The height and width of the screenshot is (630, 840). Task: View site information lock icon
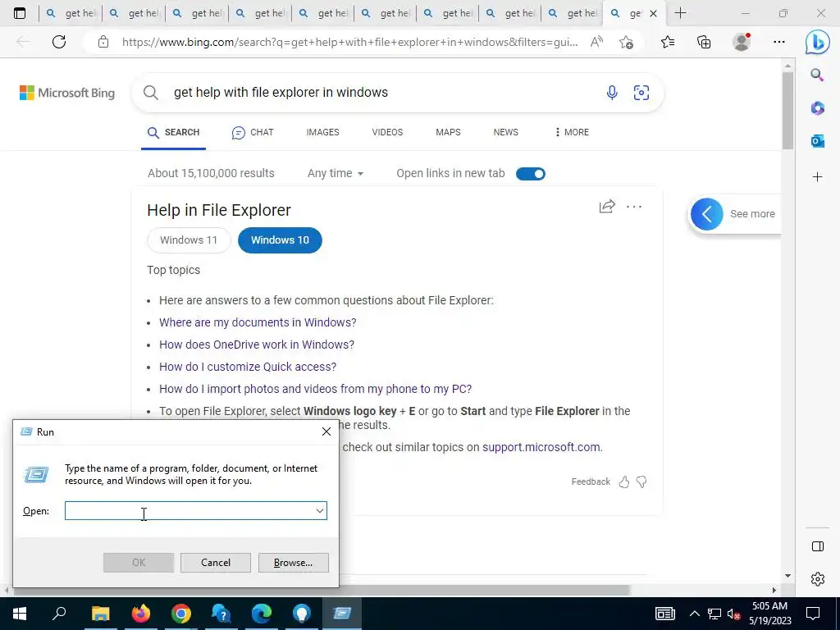[103, 42]
